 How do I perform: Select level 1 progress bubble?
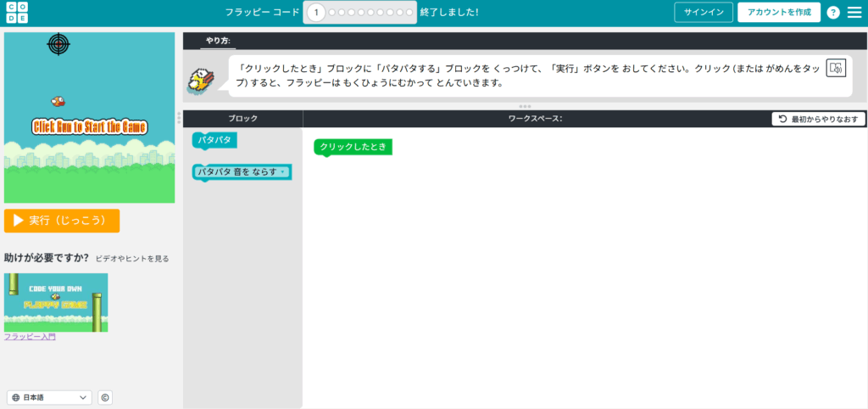[x=316, y=12]
